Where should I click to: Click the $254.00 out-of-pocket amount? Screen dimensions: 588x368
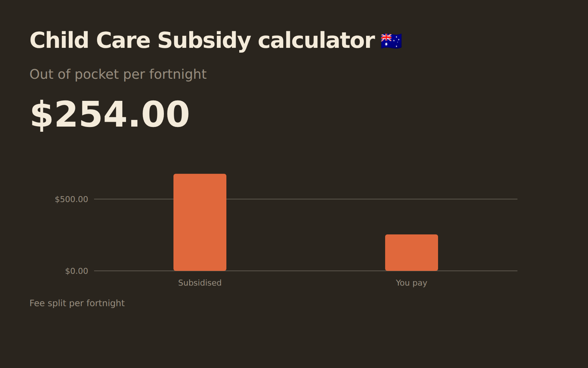point(110,115)
